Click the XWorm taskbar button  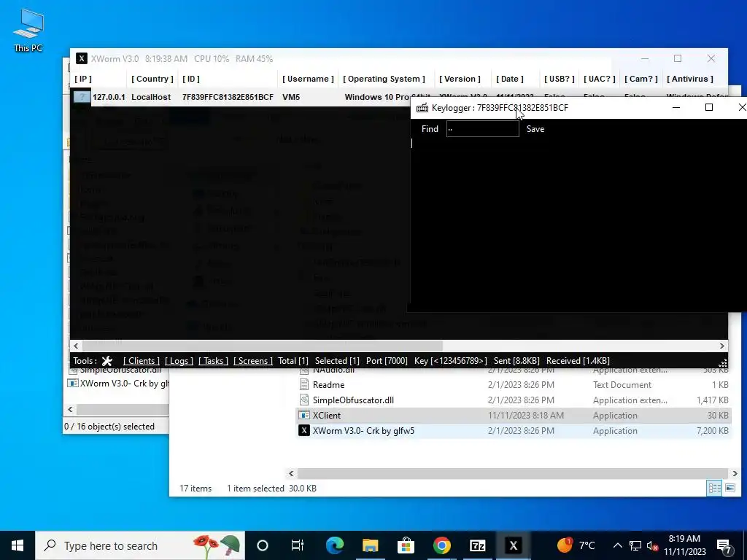[x=513, y=545]
